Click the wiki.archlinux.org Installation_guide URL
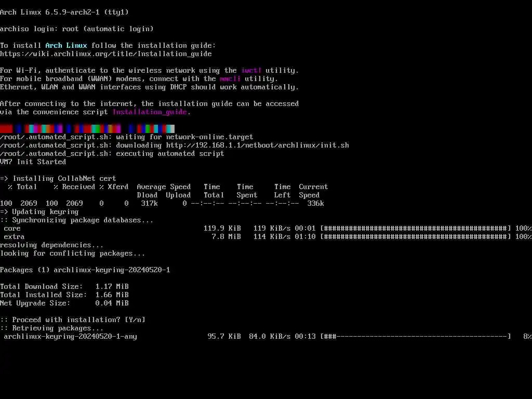The height and width of the screenshot is (399, 532). coord(106,54)
